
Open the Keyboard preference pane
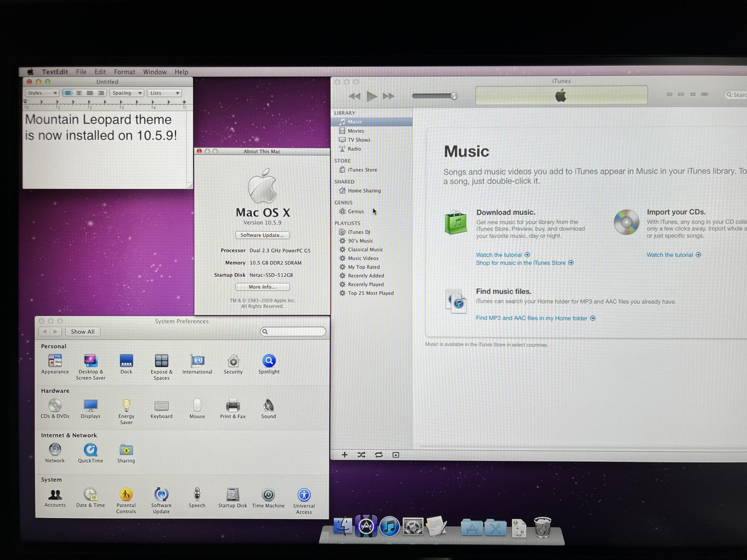(x=161, y=409)
